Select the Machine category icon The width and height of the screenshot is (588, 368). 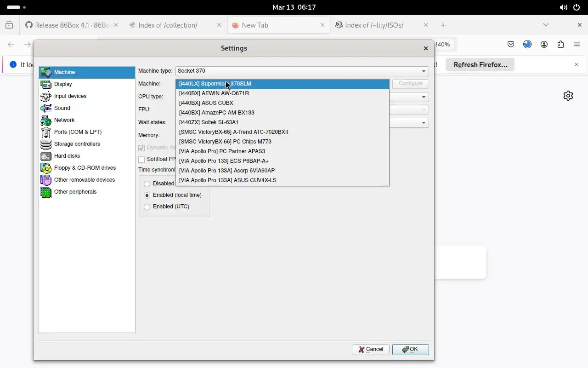[46, 72]
